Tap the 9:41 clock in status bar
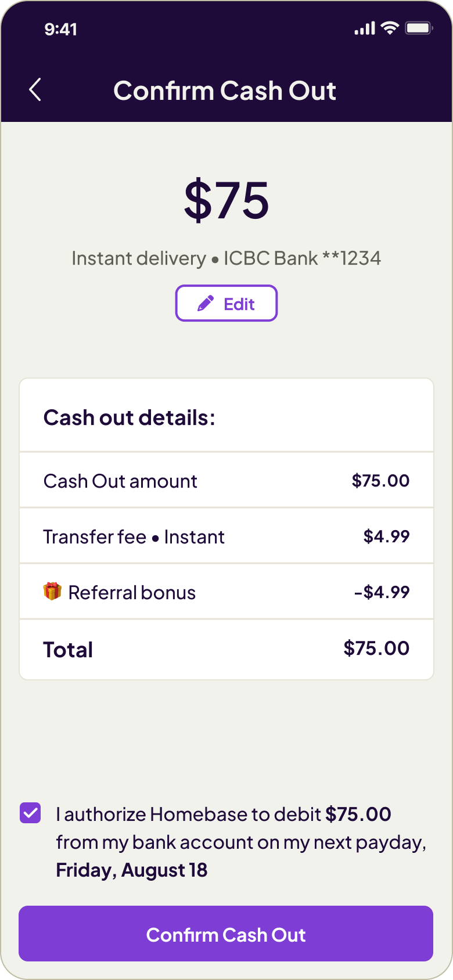The width and height of the screenshot is (453, 980). [60, 29]
